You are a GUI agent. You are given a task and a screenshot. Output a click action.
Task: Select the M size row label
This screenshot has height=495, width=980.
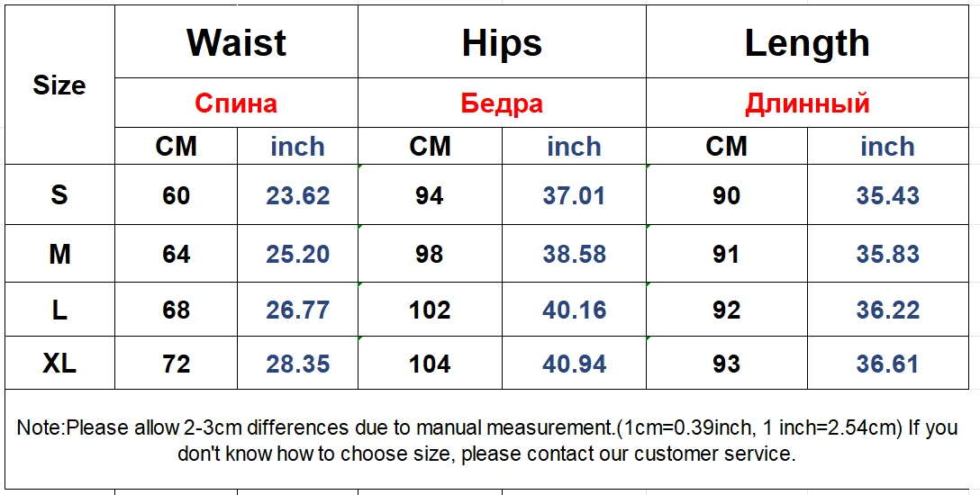(59, 254)
